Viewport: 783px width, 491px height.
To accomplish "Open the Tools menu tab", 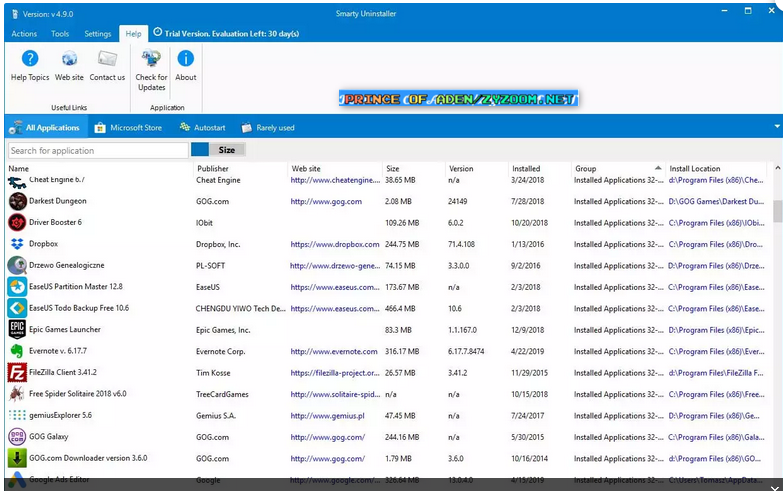I will click(x=60, y=34).
